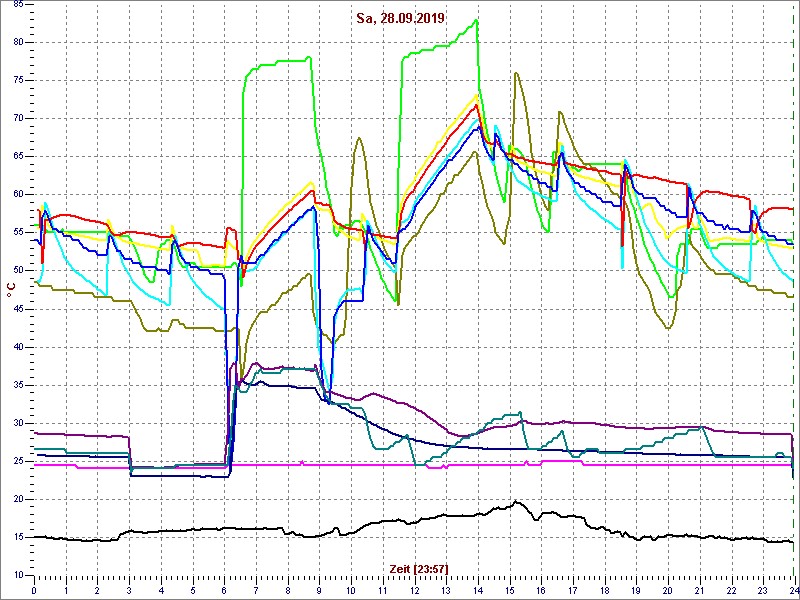The height and width of the screenshot is (600, 800).
Task: Click the red curve's peak near hour 14
Action: [x=477, y=104]
